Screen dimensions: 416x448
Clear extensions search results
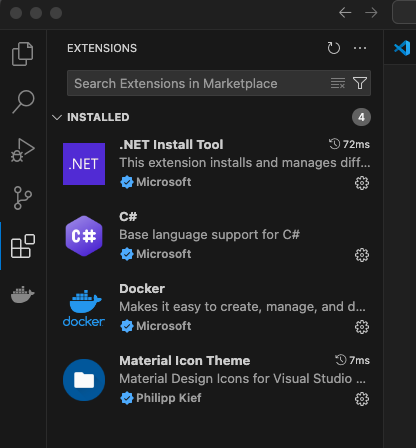[338, 83]
